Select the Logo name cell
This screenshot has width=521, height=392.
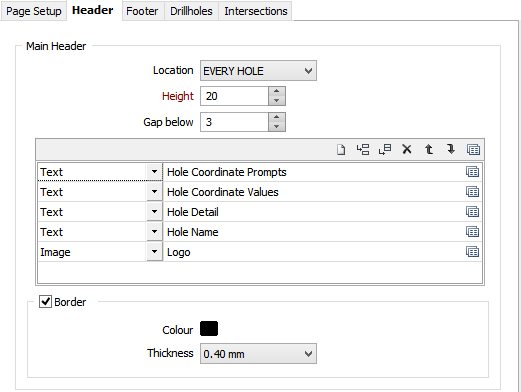(x=314, y=252)
